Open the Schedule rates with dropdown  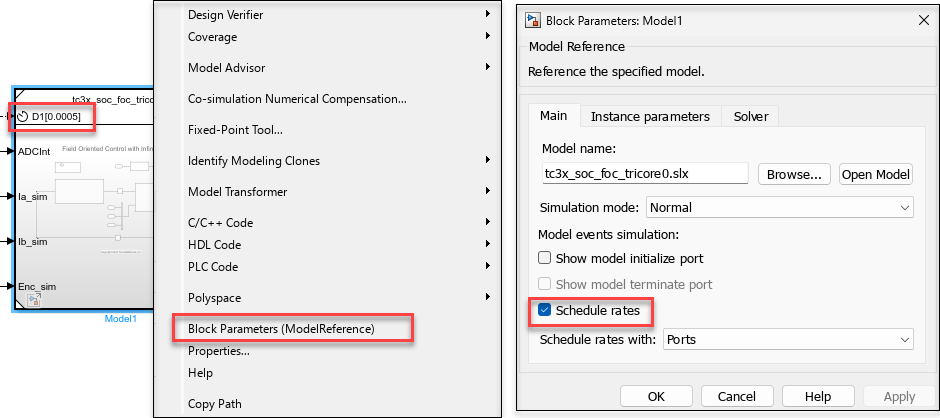tap(789, 339)
